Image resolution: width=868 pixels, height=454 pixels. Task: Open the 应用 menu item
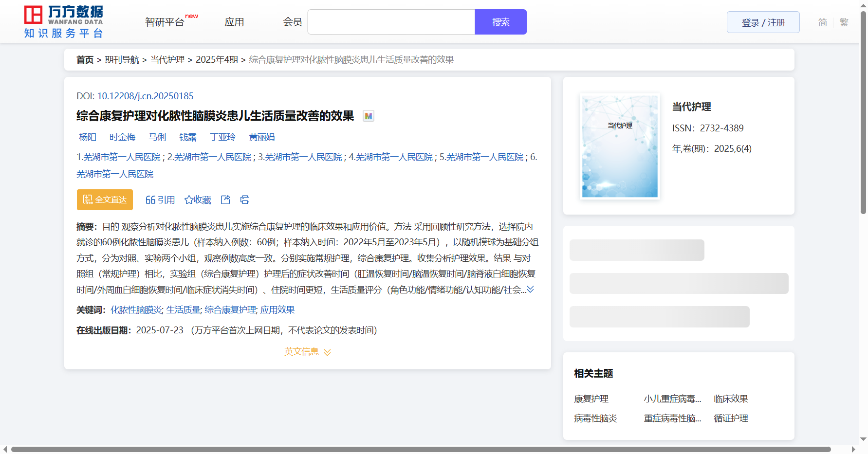pos(234,22)
